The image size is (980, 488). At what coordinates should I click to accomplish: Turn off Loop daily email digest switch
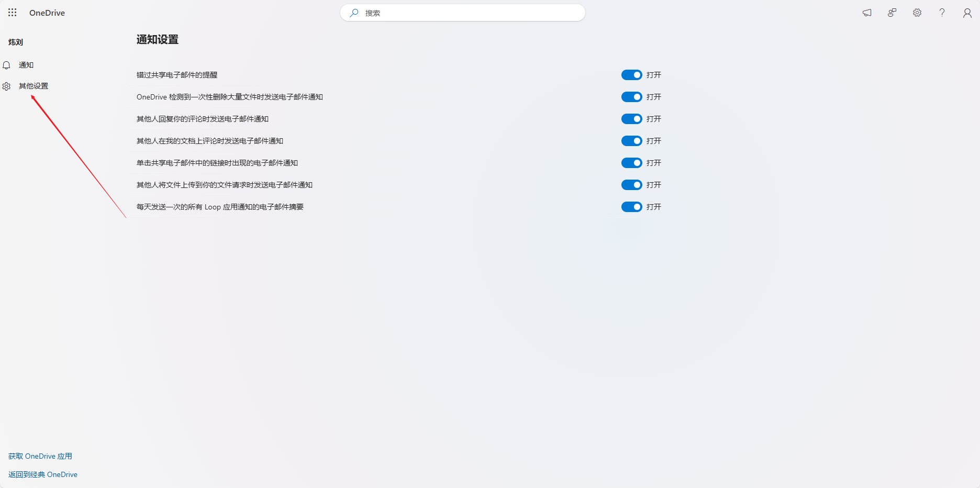point(632,207)
